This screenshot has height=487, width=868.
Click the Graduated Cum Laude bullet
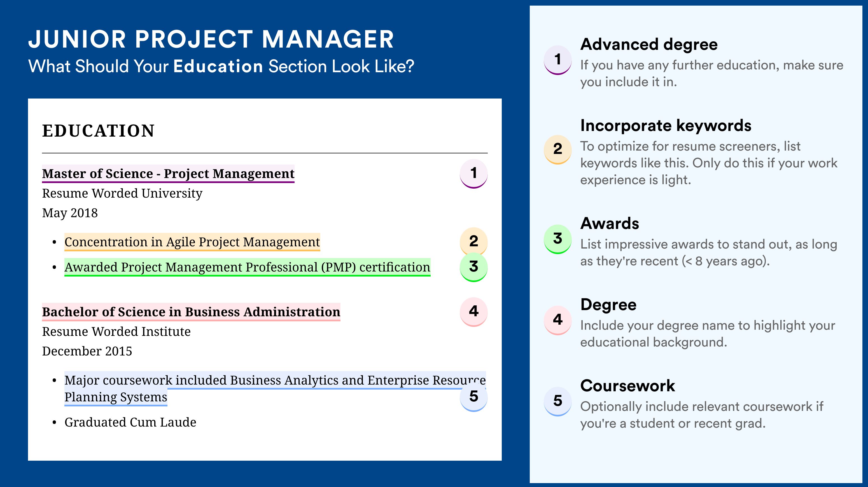130,422
